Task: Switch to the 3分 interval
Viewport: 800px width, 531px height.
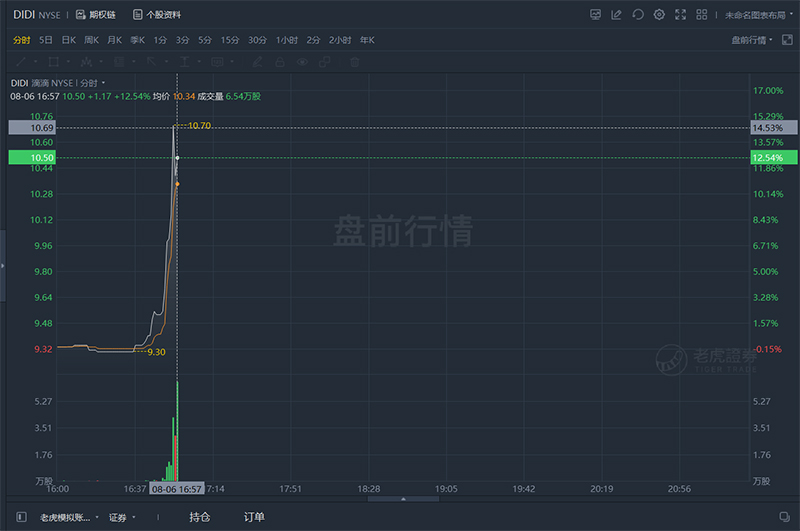Action: (x=182, y=40)
